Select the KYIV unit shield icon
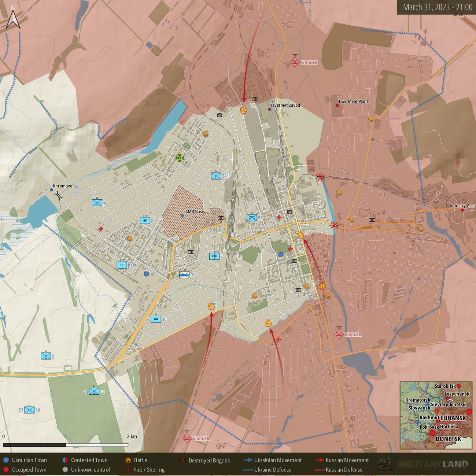Screen dimensions: 476x476 click(x=122, y=265)
